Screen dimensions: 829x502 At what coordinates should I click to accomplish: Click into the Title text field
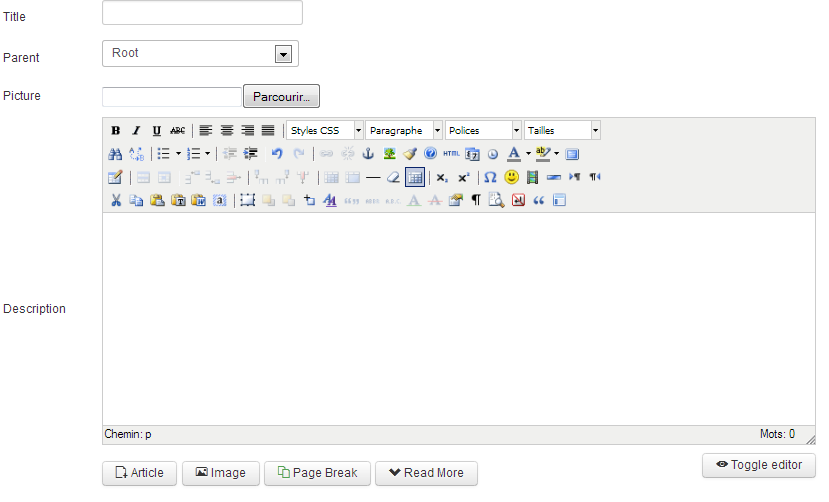coord(202,13)
